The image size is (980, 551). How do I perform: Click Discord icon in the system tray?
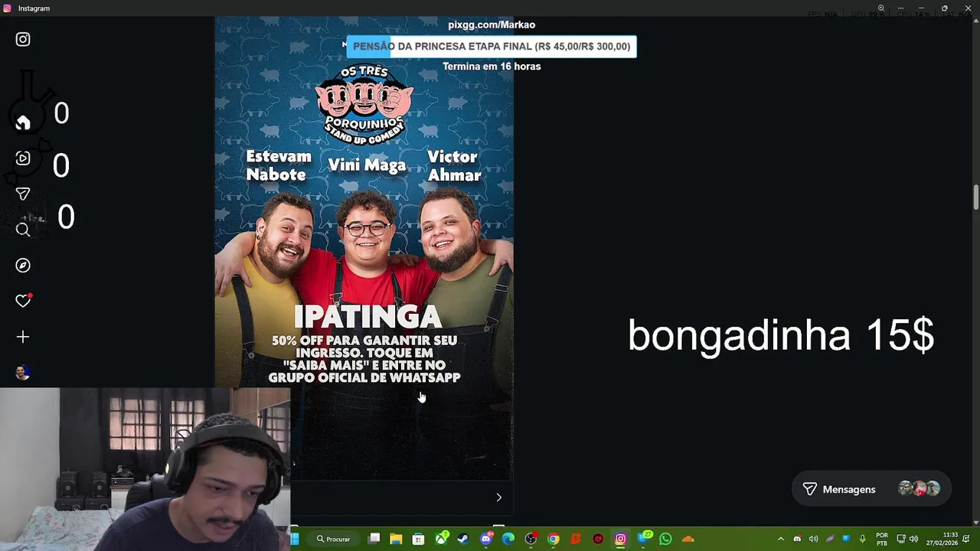click(x=797, y=540)
